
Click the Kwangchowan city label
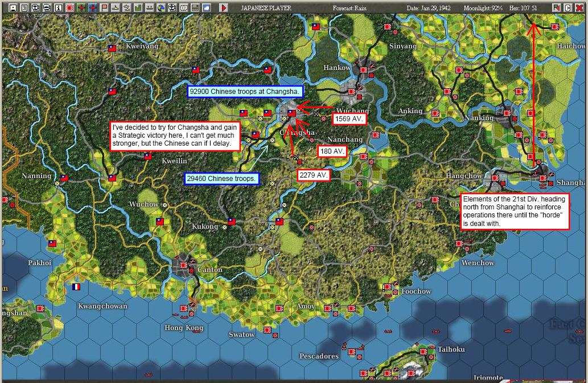(102, 306)
